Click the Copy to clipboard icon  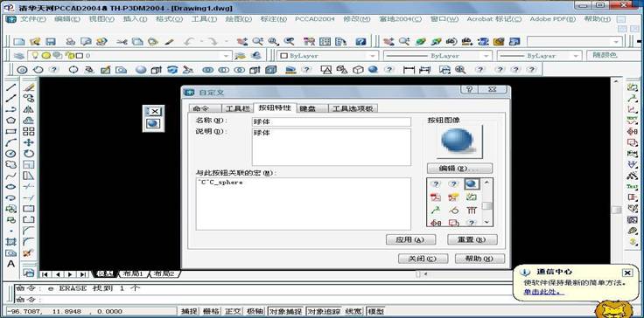pyautogui.click(x=137, y=41)
